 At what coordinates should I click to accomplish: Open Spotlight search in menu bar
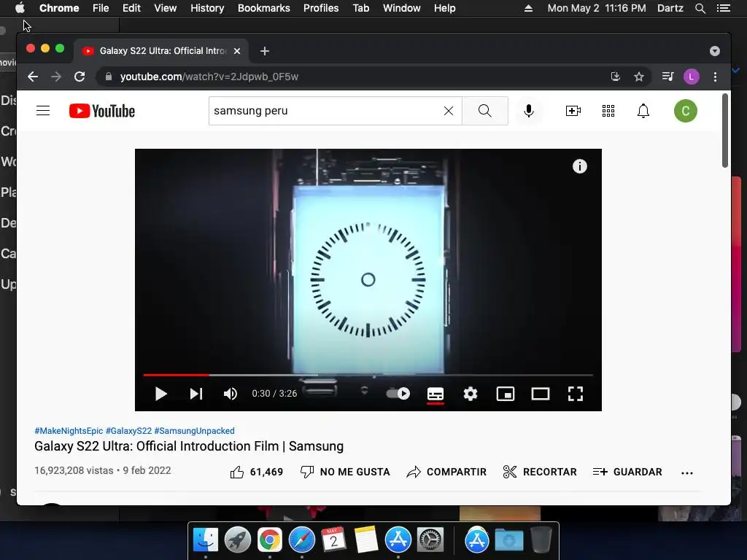[x=700, y=8]
